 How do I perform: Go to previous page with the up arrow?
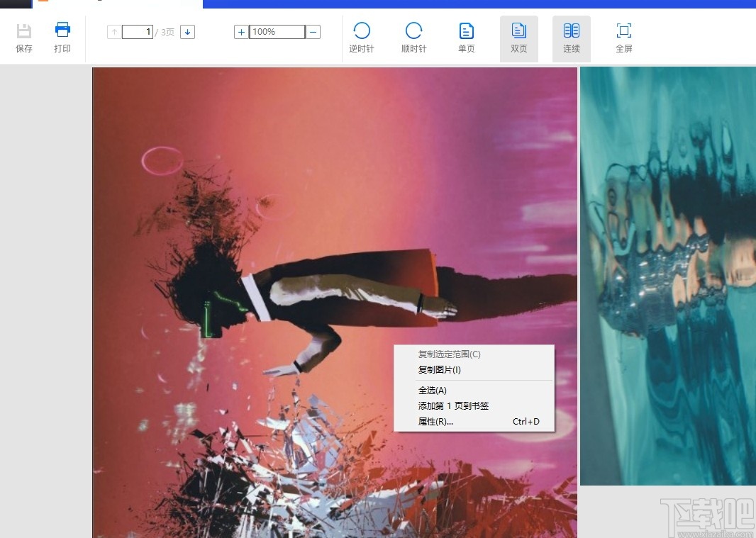113,31
